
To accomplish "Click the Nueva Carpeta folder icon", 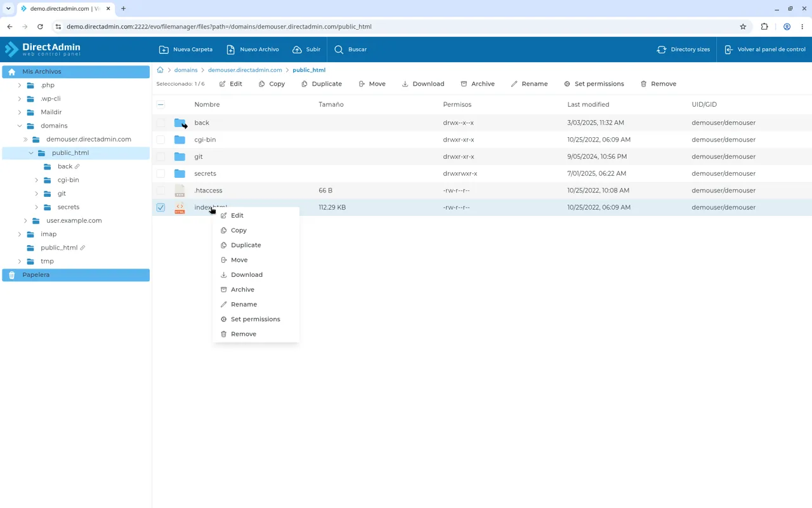I will (164, 50).
